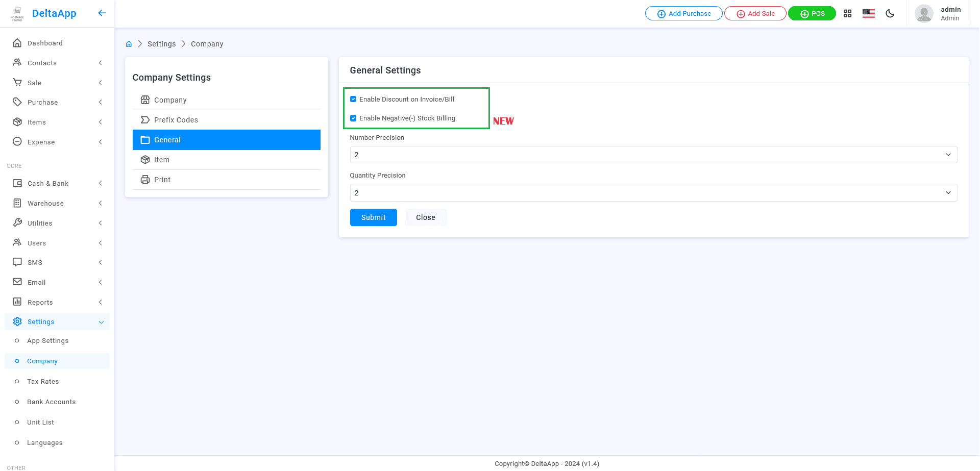Select Company under Settings in sidebar
The width and height of the screenshot is (980, 471).
[x=57, y=361]
